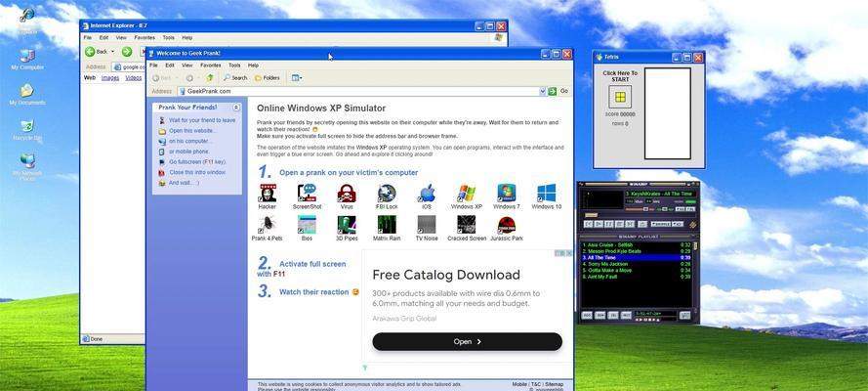Click the green Go arrow in Geek Prank
The height and width of the screenshot is (391, 868).
pos(552,91)
